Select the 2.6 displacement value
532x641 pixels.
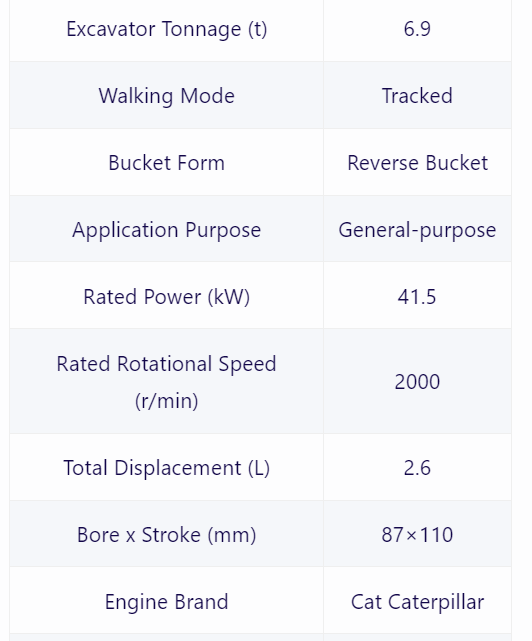[417, 468]
